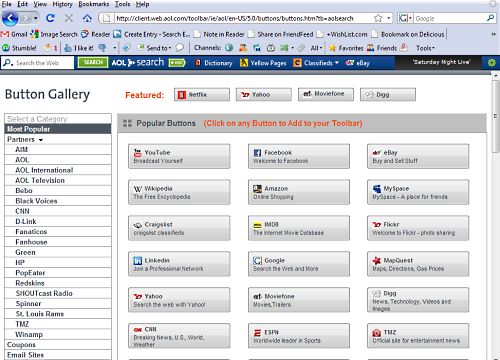Add the Flickr photo sharing button
500x360 pixels.
pyautogui.click(x=418, y=228)
